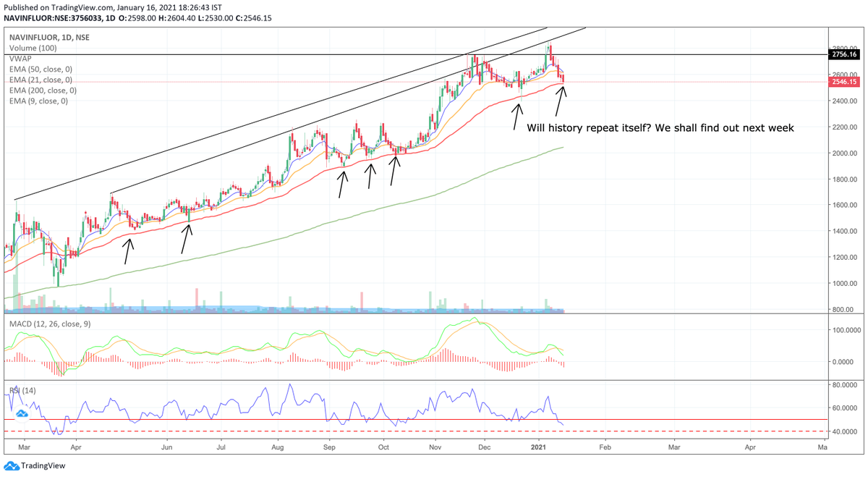Select the VWAP indicator label
The width and height of the screenshot is (868, 477).
pos(20,59)
